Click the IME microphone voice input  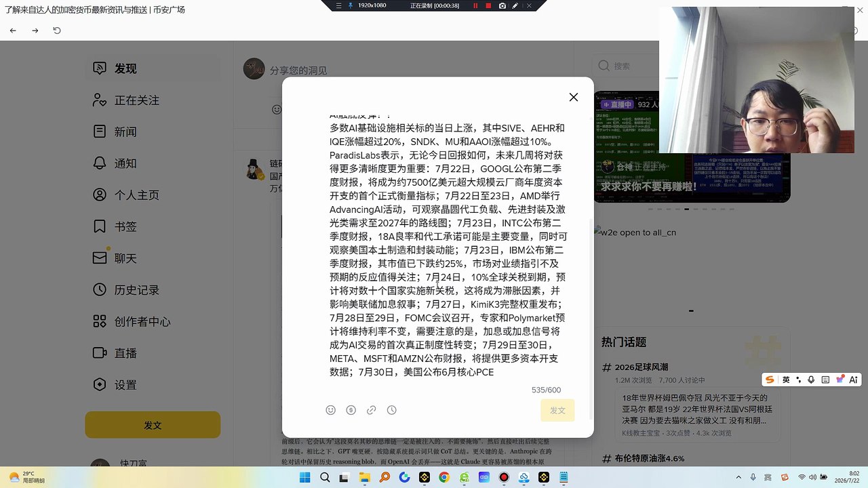coord(812,380)
